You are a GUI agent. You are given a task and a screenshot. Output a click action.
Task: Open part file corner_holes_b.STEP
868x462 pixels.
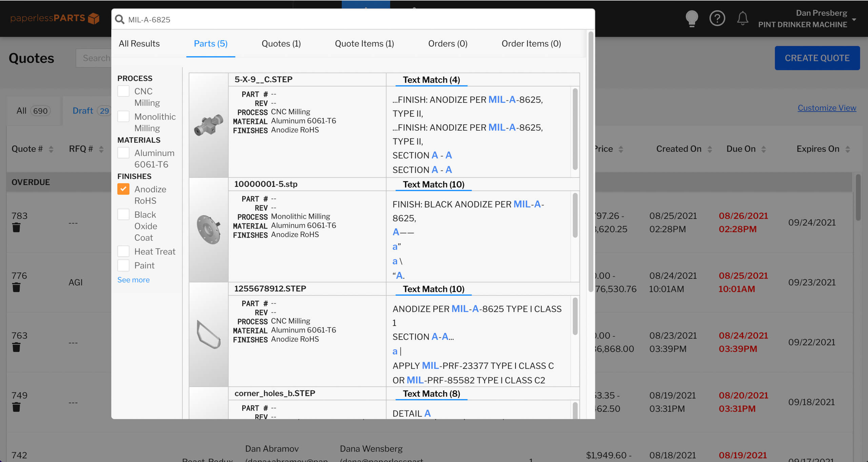click(x=275, y=393)
